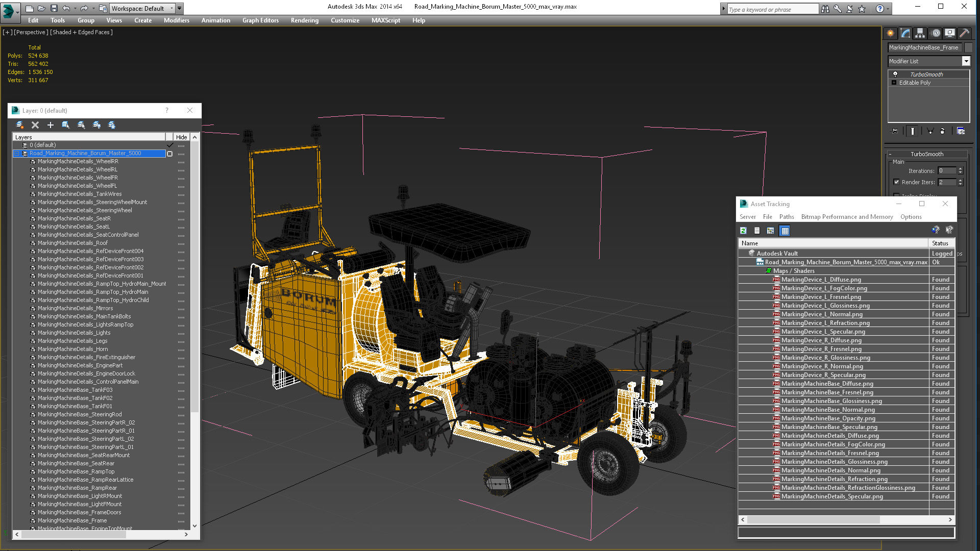This screenshot has width=980, height=551.
Task: Click Status Log icon in Asset Tracking
Action: pos(757,231)
